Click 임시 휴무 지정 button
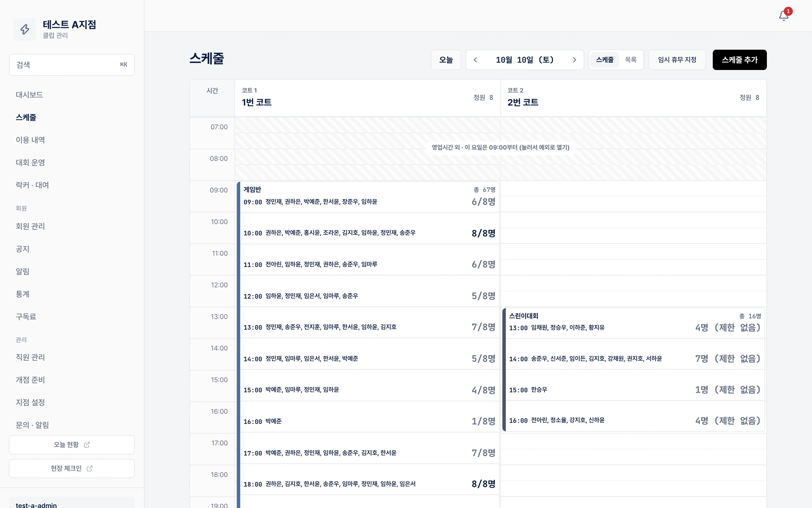The height and width of the screenshot is (508, 812). coord(677,60)
